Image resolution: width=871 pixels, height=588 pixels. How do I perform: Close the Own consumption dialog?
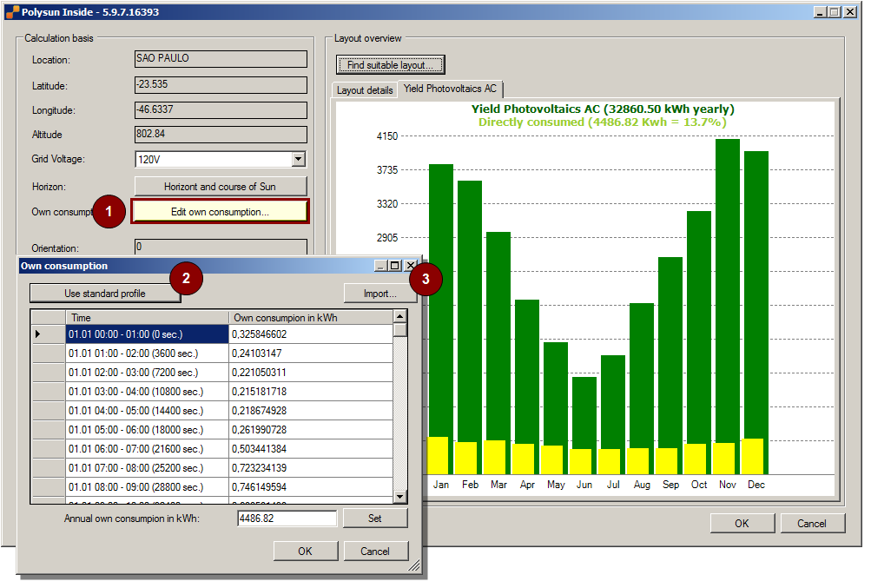(411, 266)
